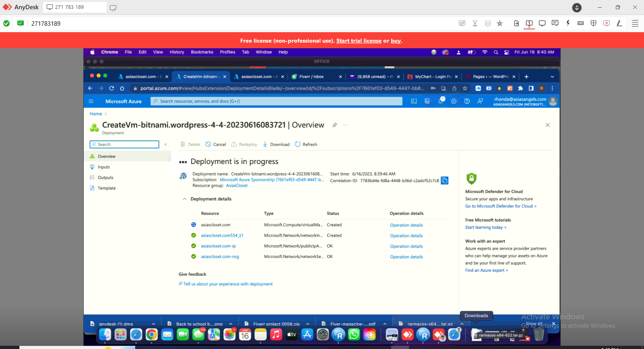This screenshot has height=349, width=644.
Task: Open the AsiasCloset resource group link
Action: pos(237,185)
